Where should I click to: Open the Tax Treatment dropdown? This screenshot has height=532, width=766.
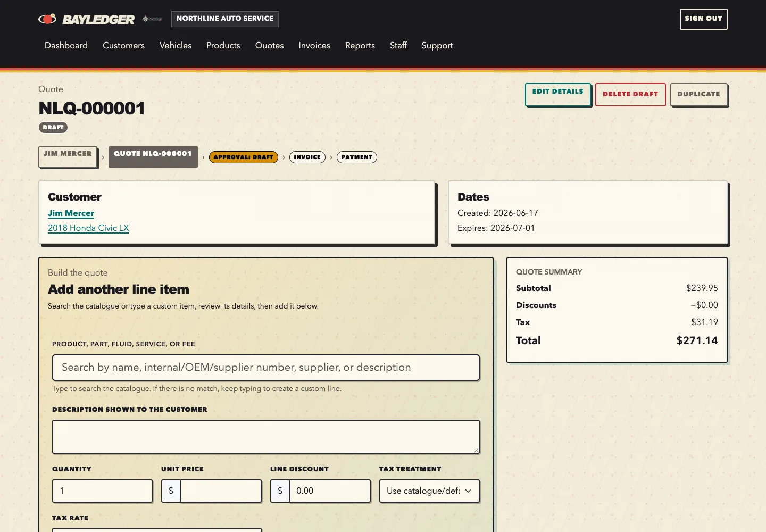[x=429, y=491]
